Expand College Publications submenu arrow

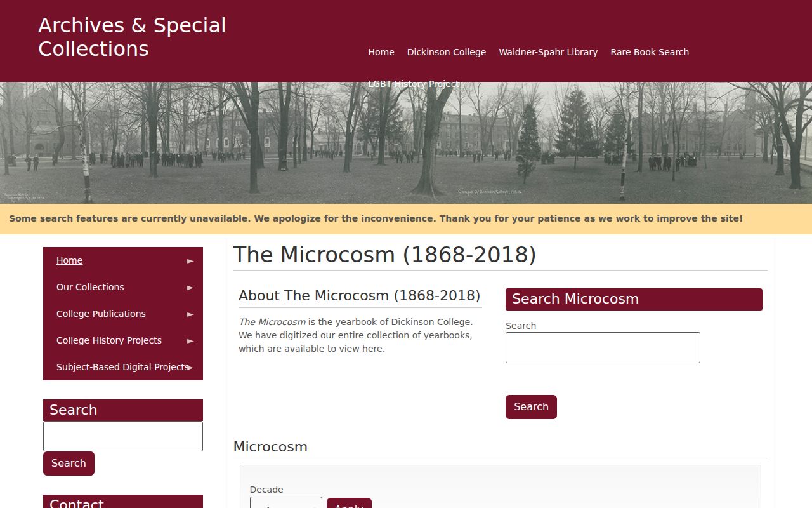point(190,314)
